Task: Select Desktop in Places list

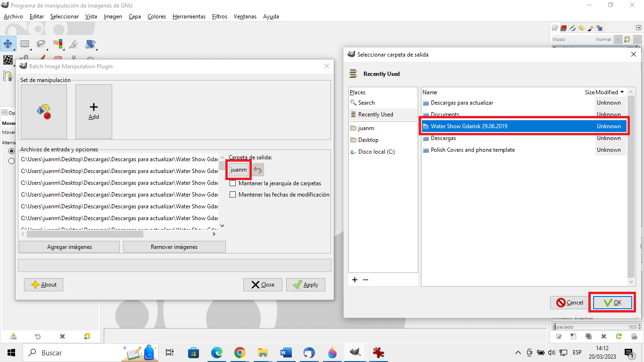Action: coord(383,140)
